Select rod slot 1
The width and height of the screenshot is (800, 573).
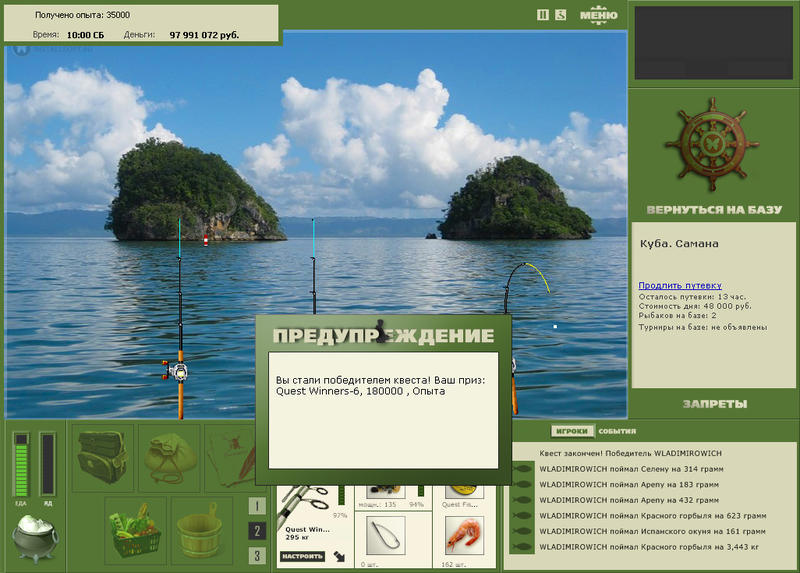tap(257, 506)
